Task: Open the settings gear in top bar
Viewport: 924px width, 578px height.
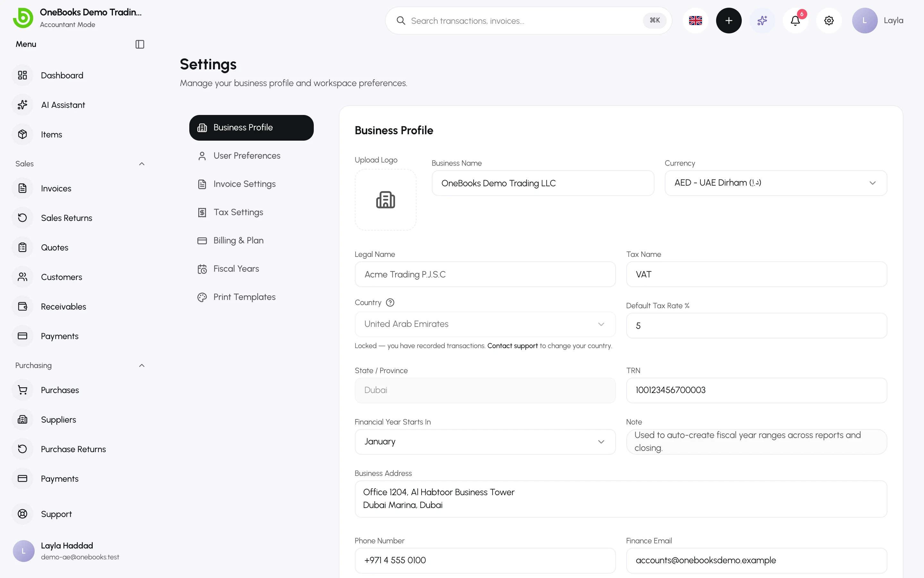Action: 829,21
